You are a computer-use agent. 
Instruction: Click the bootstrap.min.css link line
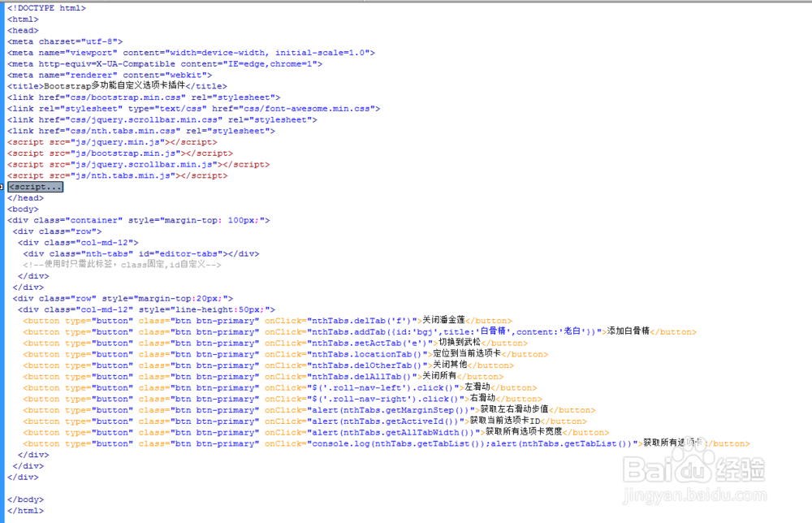(x=144, y=97)
